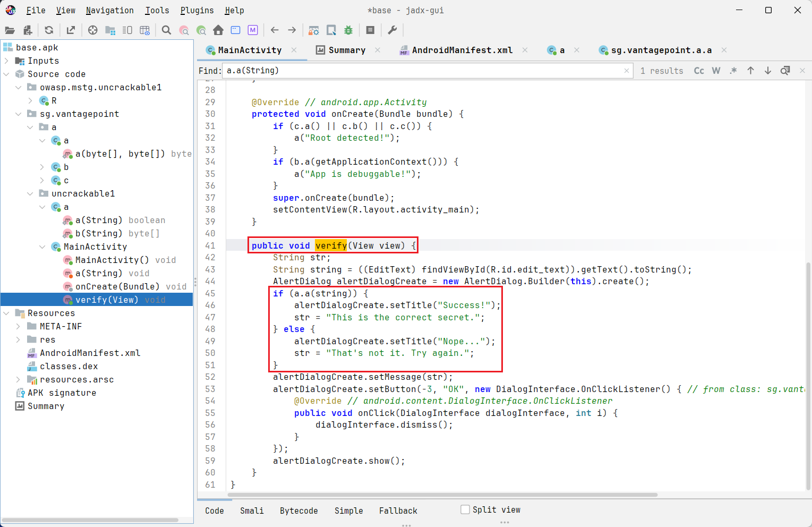This screenshot has height=527, width=812.
Task: Toggle deobfuscation toolbar icon
Action: coord(314,30)
